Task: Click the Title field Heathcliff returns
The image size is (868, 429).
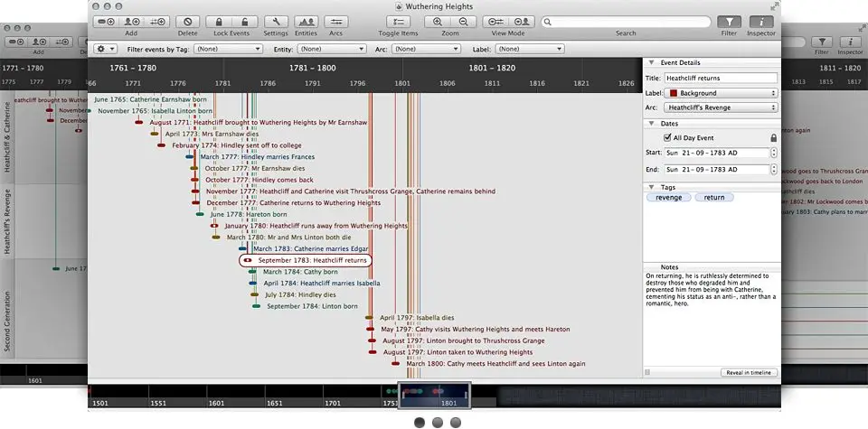Action: tap(721, 79)
